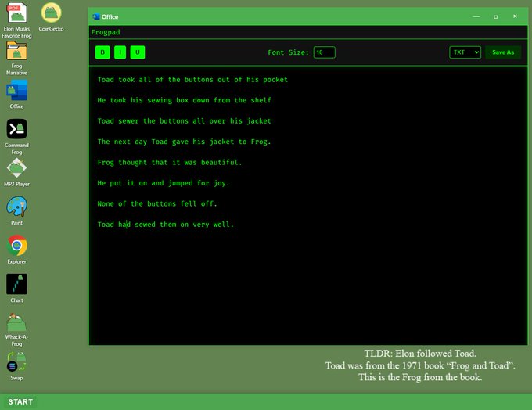Open the Explorer browser icon

coord(16,246)
